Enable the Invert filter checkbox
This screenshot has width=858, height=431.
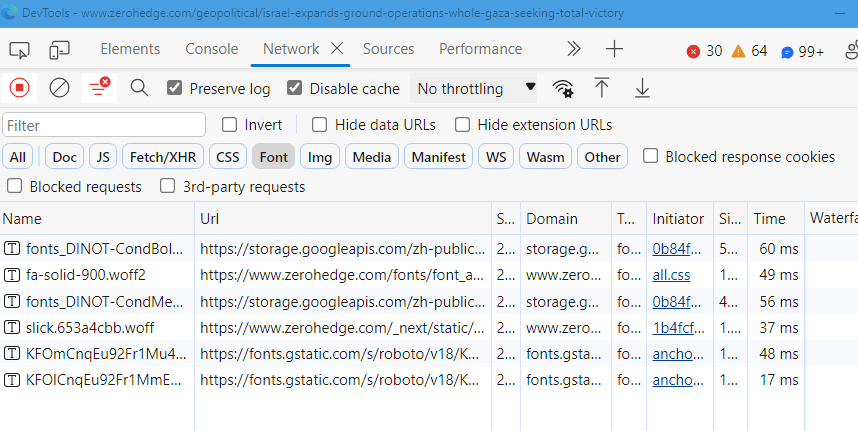click(229, 125)
